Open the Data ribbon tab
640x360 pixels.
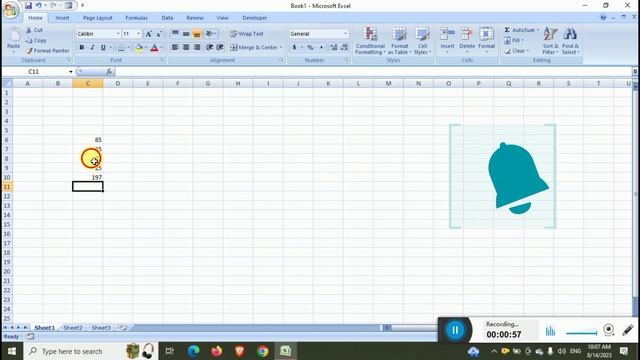[167, 18]
